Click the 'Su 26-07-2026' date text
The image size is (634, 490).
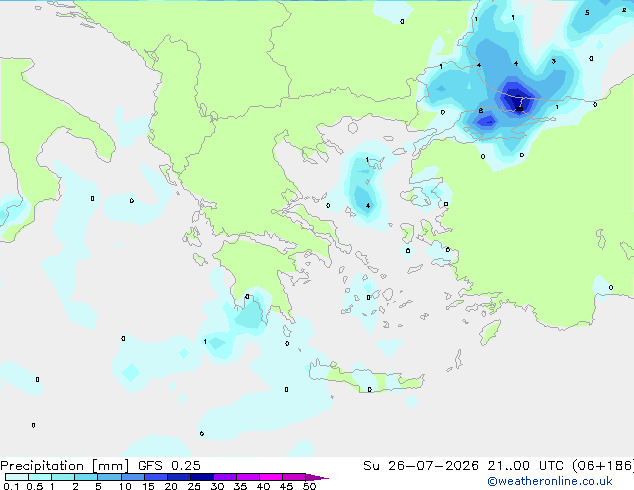tap(421, 466)
